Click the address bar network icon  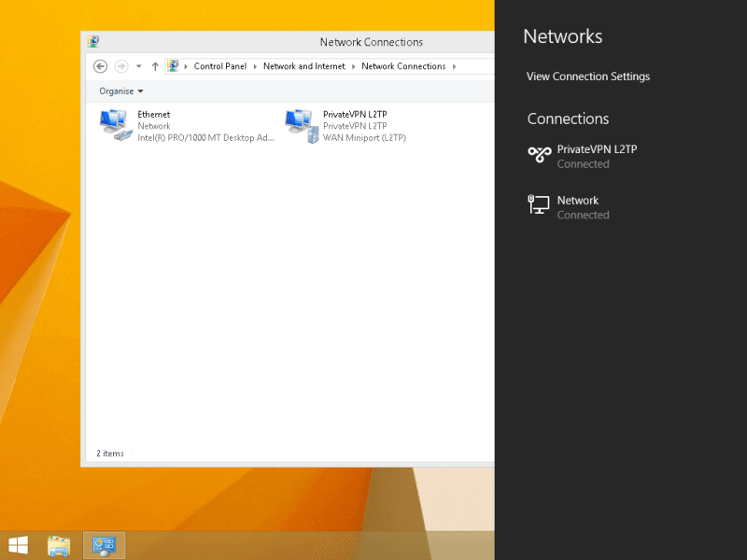pyautogui.click(x=173, y=66)
